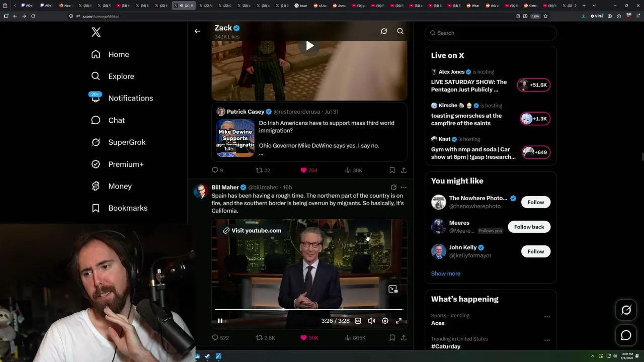Join Kirsche's live space with +1.3K listeners
The image size is (644, 362).
[x=535, y=119]
